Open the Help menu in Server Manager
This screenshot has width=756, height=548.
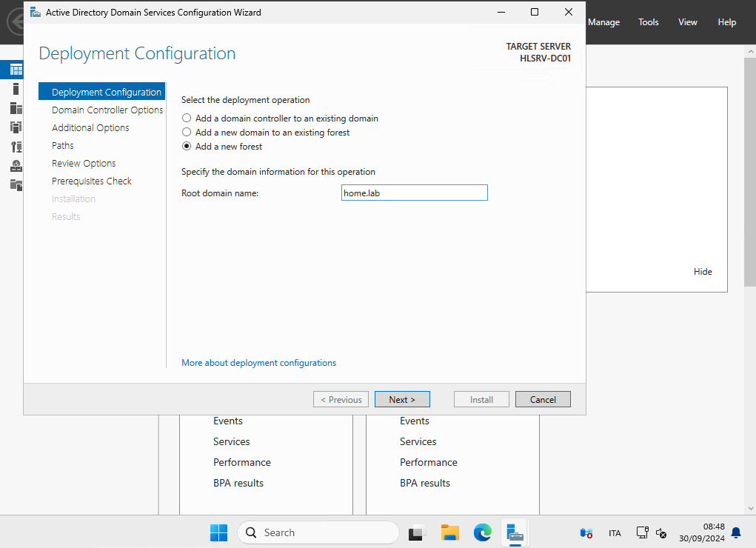pos(726,22)
